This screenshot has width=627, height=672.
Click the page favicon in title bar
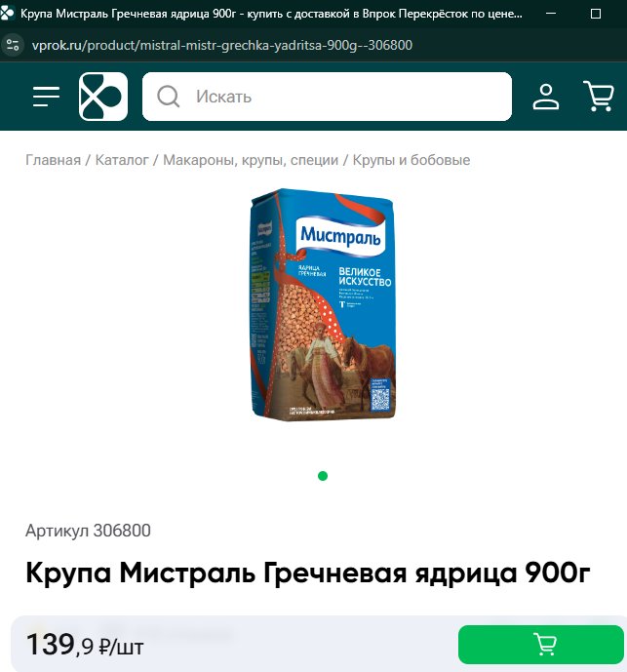click(x=7, y=14)
